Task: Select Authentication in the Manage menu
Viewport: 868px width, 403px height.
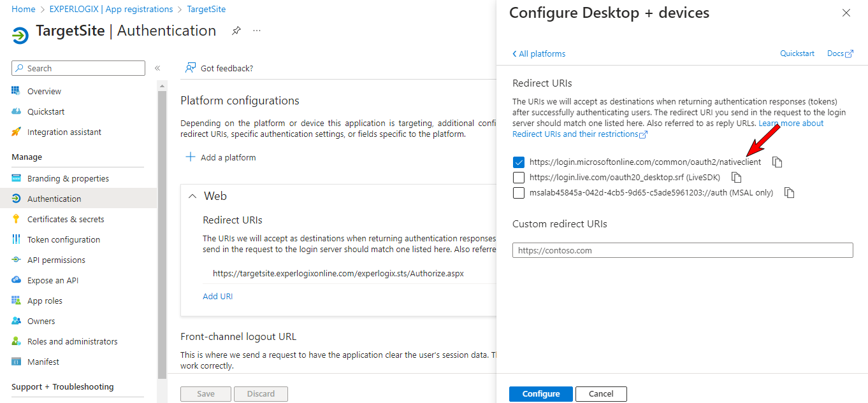Action: [78, 199]
